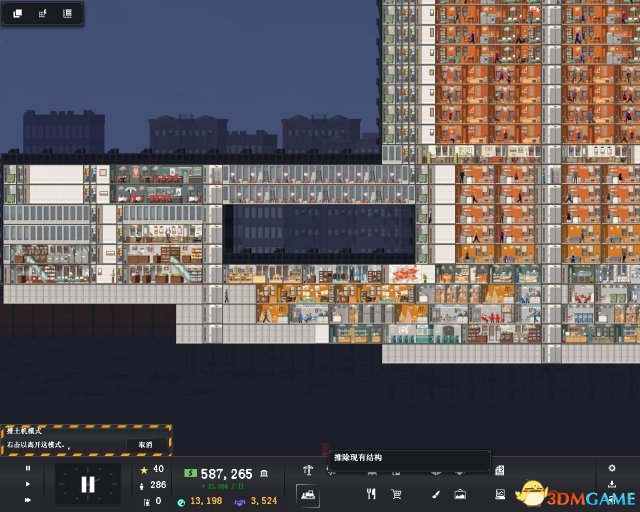
Task: Click the 推土机模式 bulldozer mode heading
Action: pos(24,431)
